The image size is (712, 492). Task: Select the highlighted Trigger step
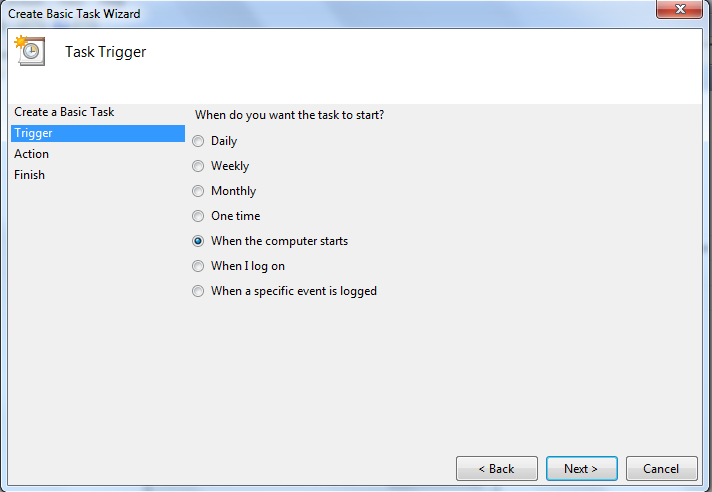(x=98, y=133)
